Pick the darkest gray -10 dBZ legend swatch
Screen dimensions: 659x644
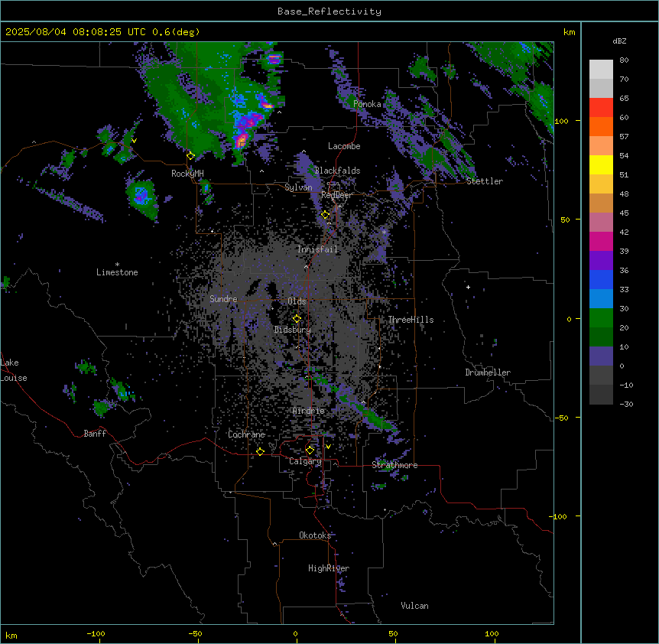pos(601,395)
